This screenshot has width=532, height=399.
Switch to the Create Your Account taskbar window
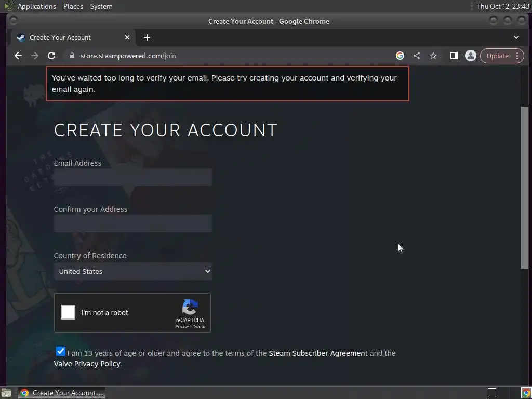point(61,393)
